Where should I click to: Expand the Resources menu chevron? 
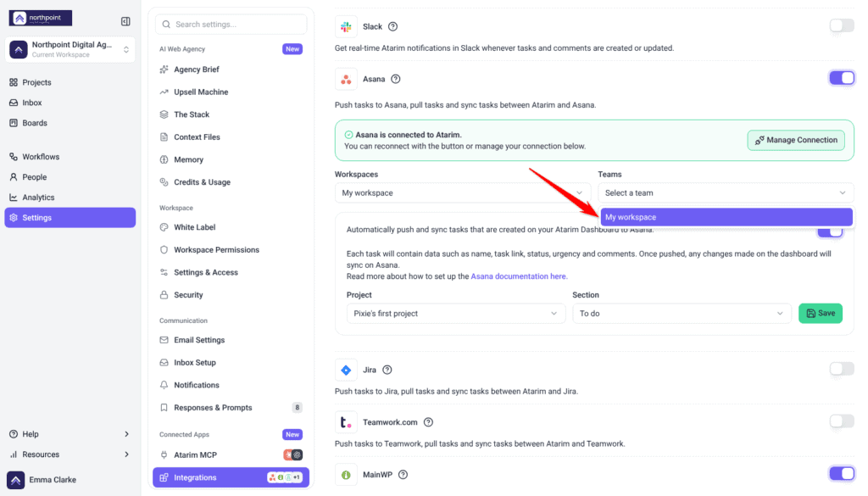126,454
